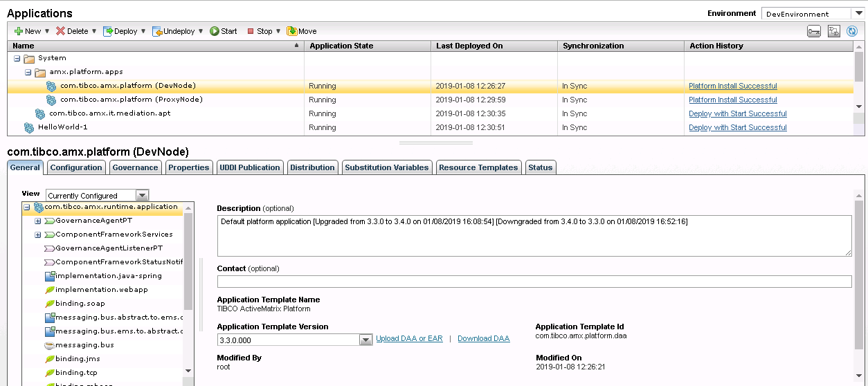
Task: Click the Undeploy toolbar button
Action: click(174, 31)
